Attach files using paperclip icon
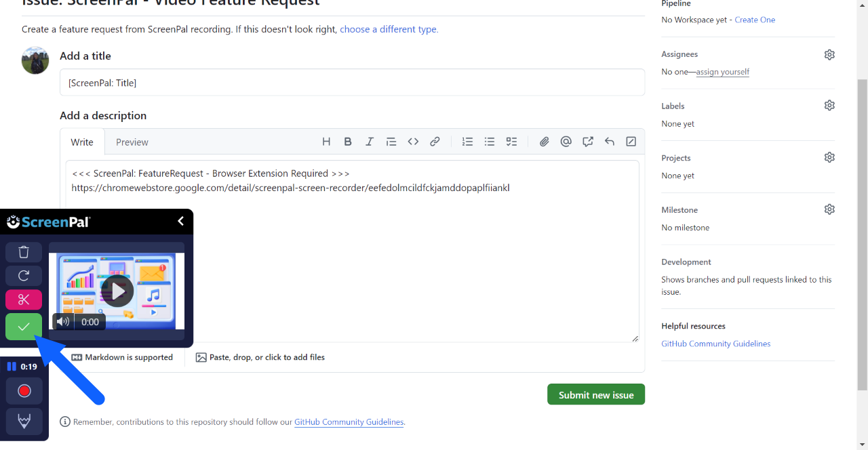Screen dimensions: 868x450 pos(544,142)
